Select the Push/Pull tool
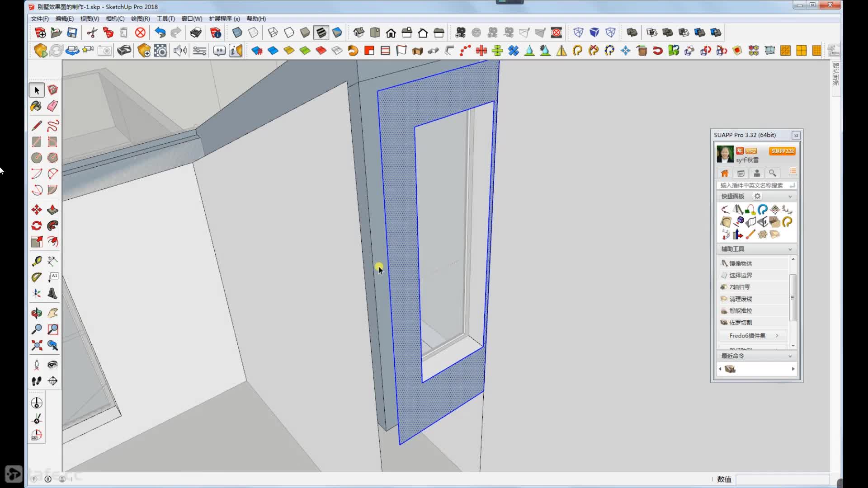Viewport: 868px width, 488px height. pyautogui.click(x=52, y=210)
